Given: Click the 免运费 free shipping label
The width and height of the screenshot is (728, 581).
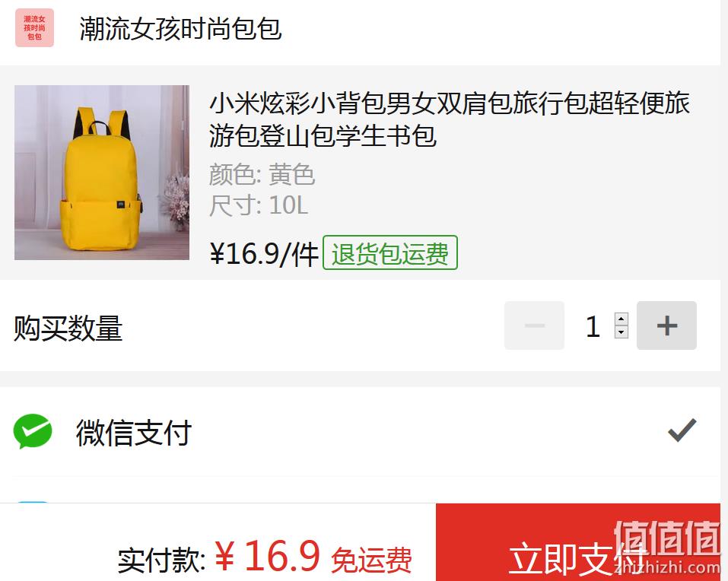Looking at the screenshot, I should point(371,560).
